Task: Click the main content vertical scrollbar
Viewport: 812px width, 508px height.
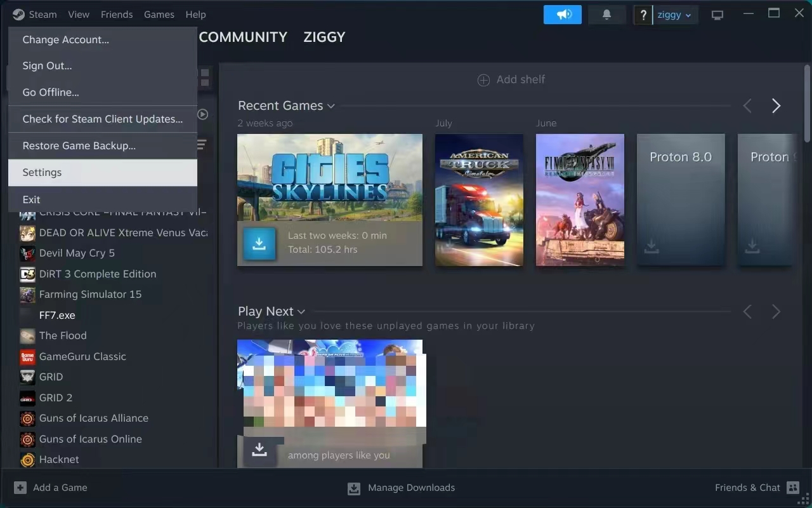Action: (x=807, y=104)
